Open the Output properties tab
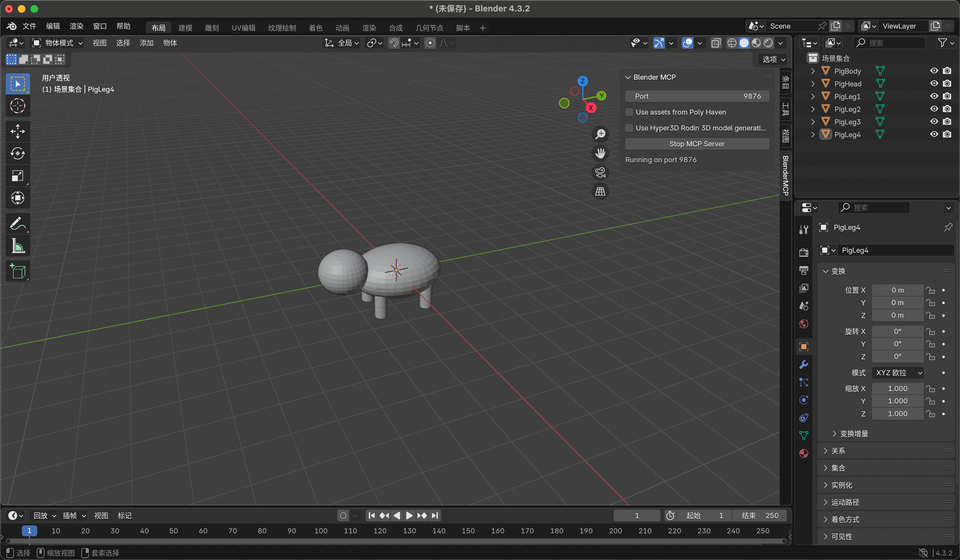 [x=804, y=270]
